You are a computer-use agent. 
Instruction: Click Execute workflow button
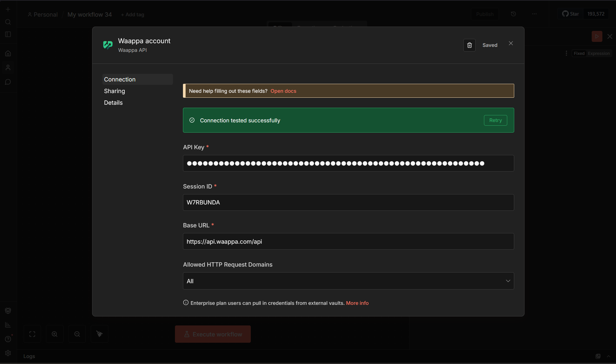coord(213,334)
